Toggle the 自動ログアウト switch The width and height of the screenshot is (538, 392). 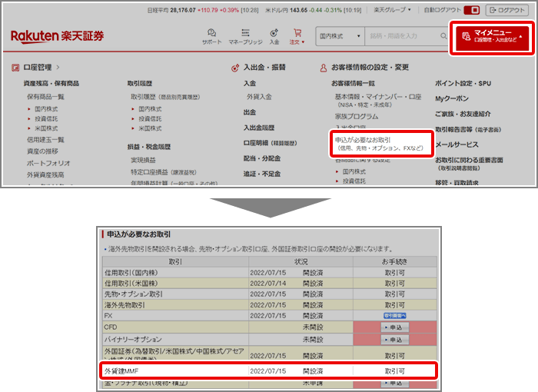472,10
